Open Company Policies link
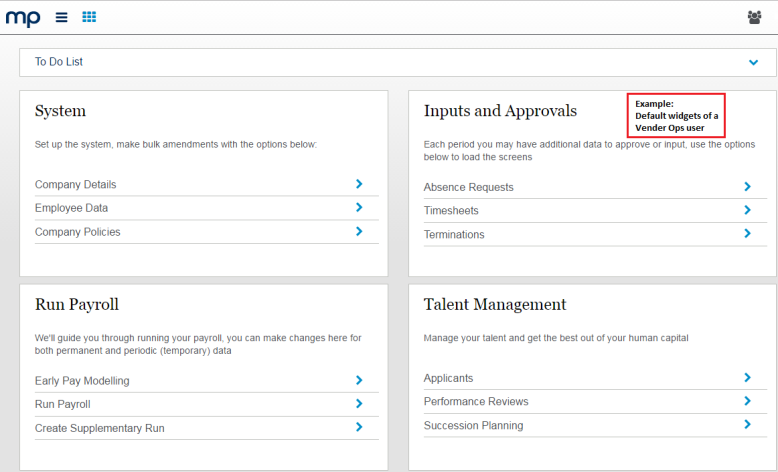 pos(77,232)
